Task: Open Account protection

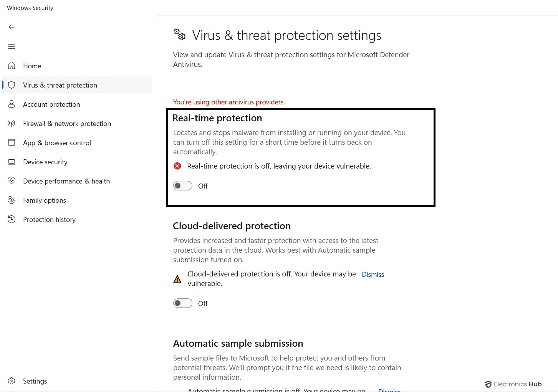Action: point(51,104)
